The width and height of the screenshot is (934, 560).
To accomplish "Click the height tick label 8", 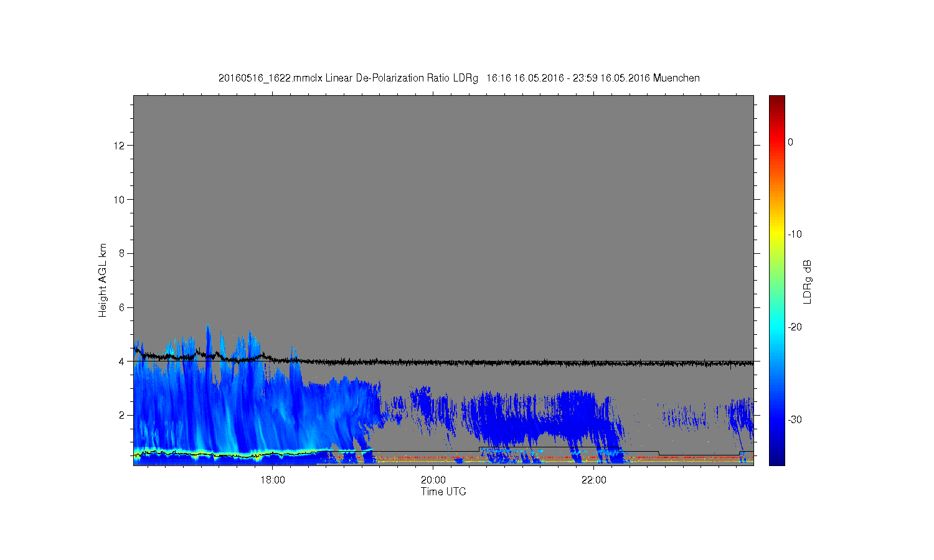I will click(122, 253).
